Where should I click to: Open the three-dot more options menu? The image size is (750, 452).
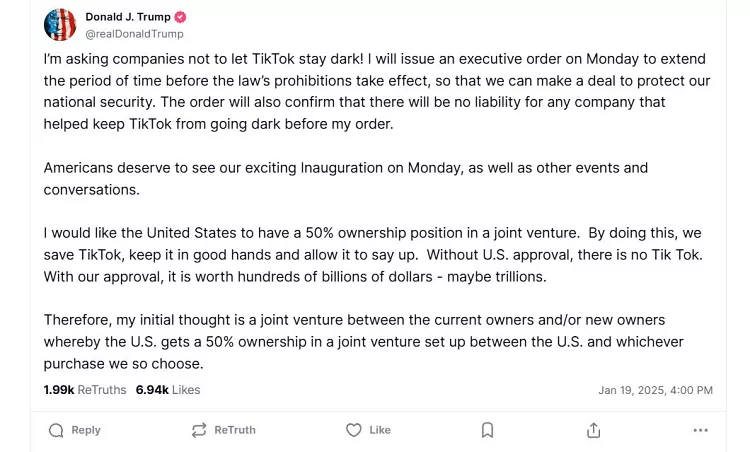pyautogui.click(x=701, y=430)
